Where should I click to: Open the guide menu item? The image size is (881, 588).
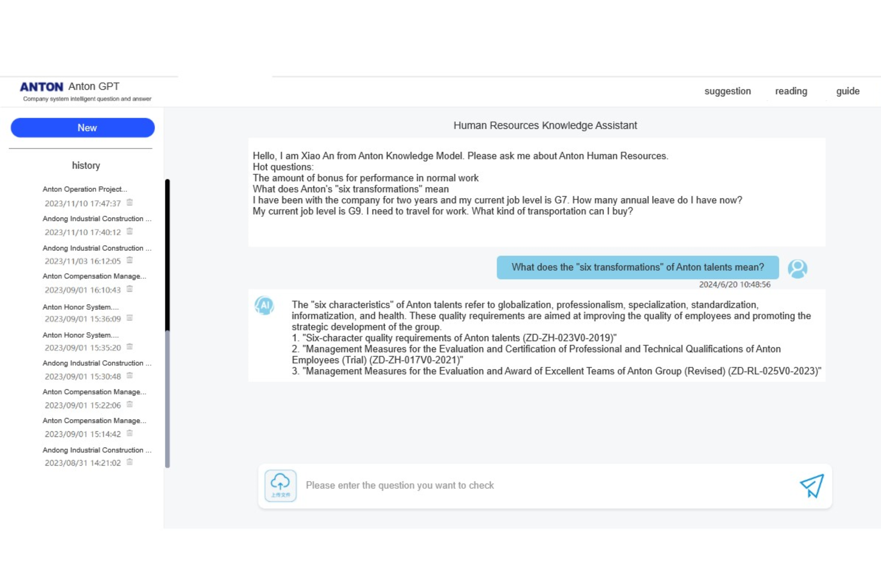(x=848, y=91)
